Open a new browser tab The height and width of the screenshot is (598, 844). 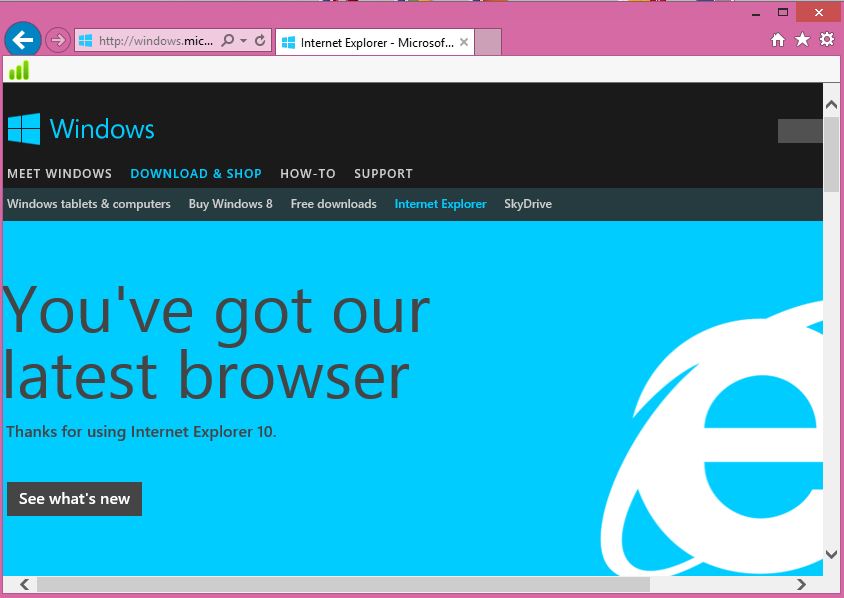click(x=487, y=42)
